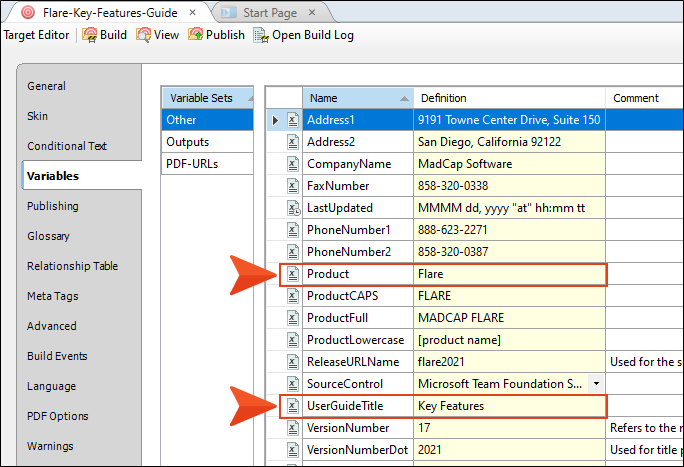This screenshot has width=684, height=467.
Task: Click the variable icon for VersionNumber
Action: point(293,428)
